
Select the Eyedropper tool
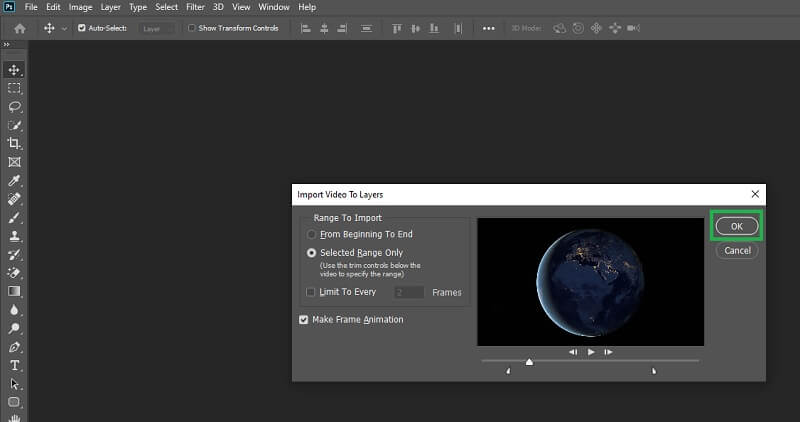[x=14, y=181]
